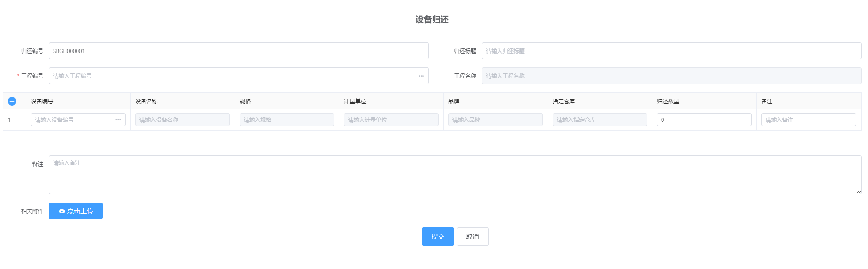Image resolution: width=868 pixels, height=269 pixels.
Task: Click the 规格 table cell input
Action: [x=287, y=120]
